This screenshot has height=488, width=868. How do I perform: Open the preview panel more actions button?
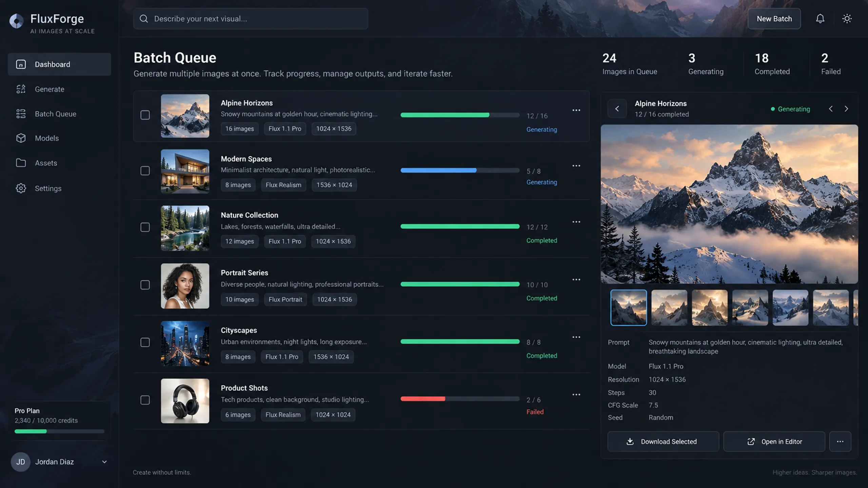click(840, 441)
